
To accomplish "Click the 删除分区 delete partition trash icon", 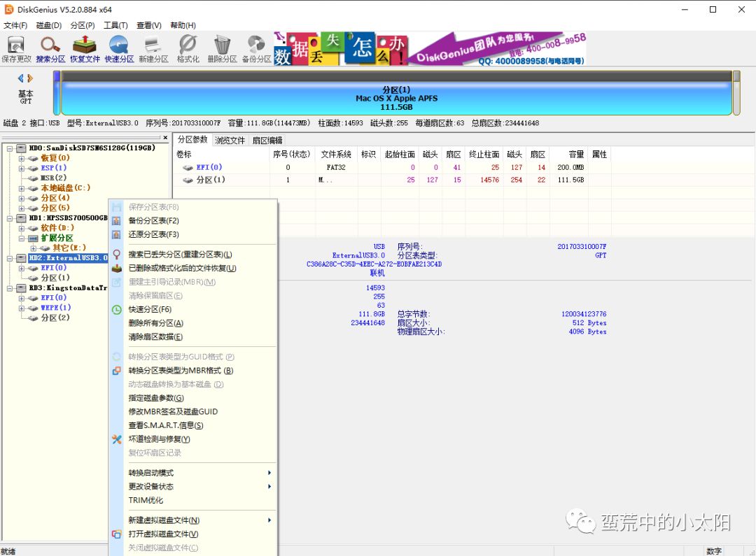I will (222, 49).
